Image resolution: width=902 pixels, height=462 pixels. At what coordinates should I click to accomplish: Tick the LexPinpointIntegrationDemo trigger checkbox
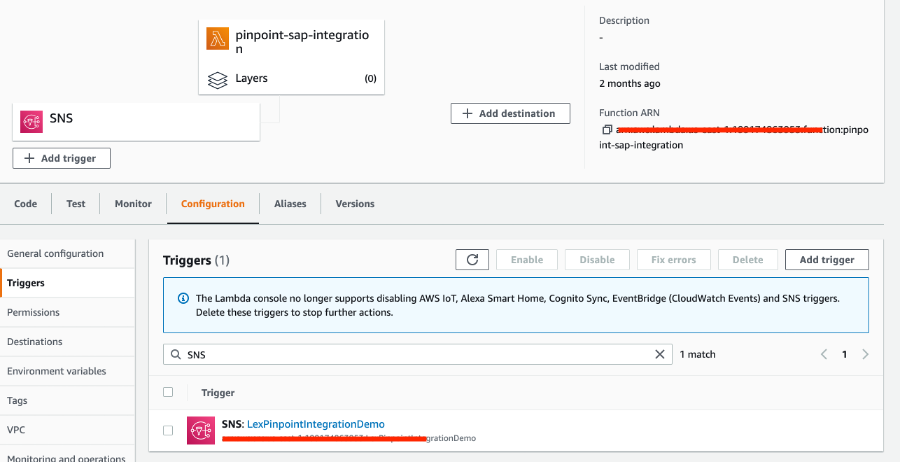(168, 430)
